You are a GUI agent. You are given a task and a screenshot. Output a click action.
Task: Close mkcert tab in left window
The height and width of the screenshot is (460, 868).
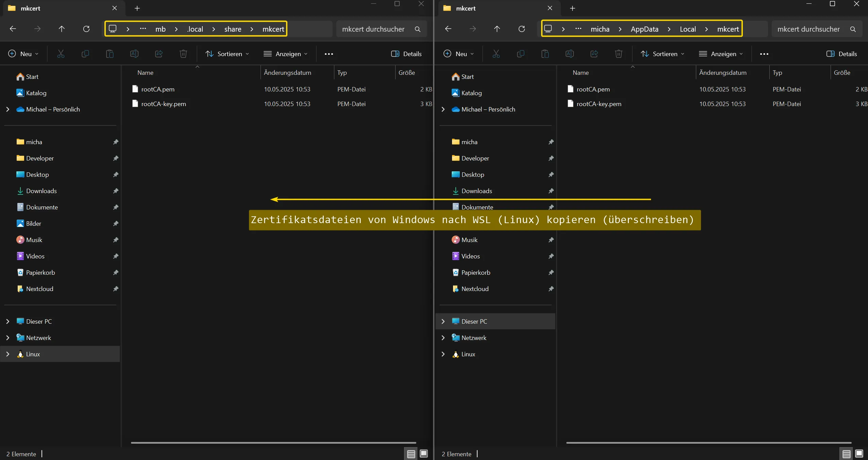click(x=115, y=8)
